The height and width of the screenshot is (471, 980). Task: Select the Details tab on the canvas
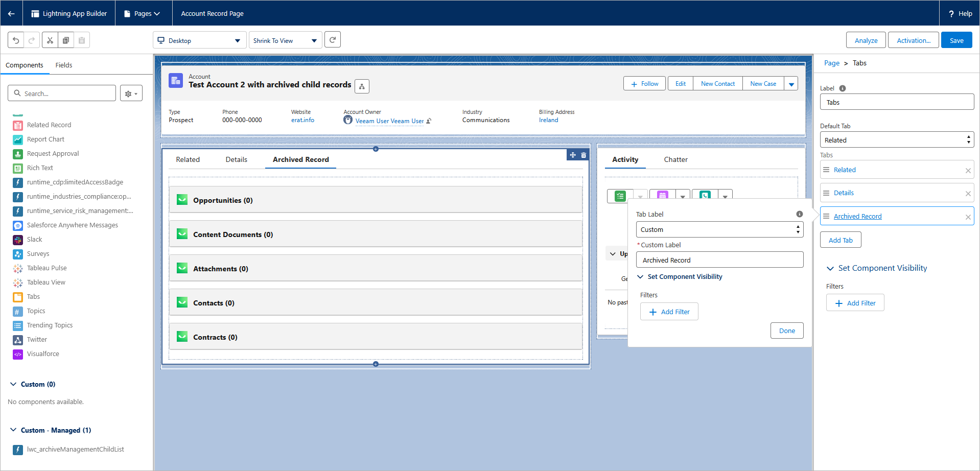(x=237, y=159)
